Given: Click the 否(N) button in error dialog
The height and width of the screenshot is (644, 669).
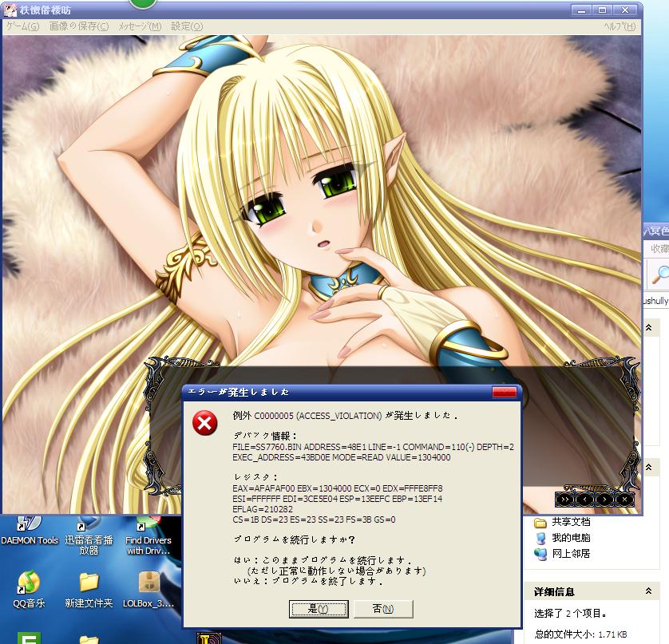Looking at the screenshot, I should click(383, 609).
